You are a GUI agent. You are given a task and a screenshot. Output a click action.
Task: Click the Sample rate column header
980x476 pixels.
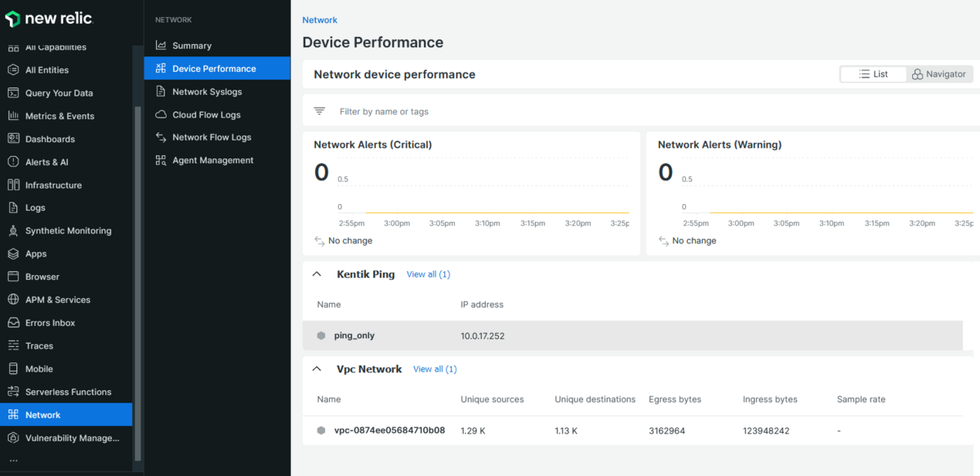861,399
